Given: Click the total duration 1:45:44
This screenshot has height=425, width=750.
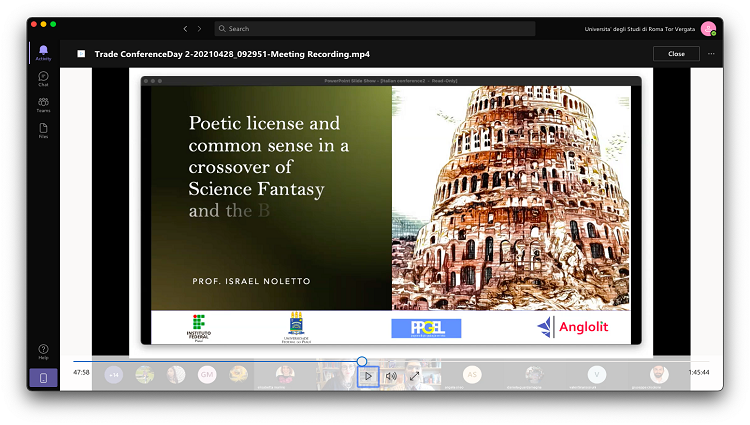Looking at the screenshot, I should tap(699, 372).
